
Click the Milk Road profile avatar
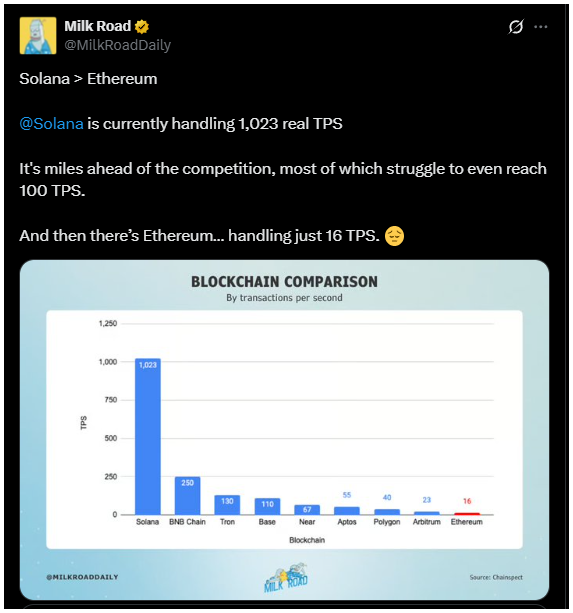[38, 36]
